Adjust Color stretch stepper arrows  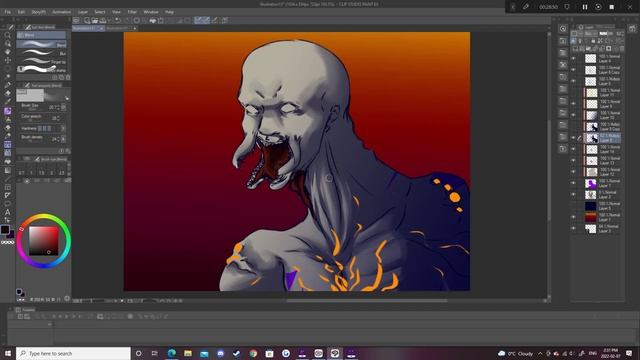[x=58, y=118]
